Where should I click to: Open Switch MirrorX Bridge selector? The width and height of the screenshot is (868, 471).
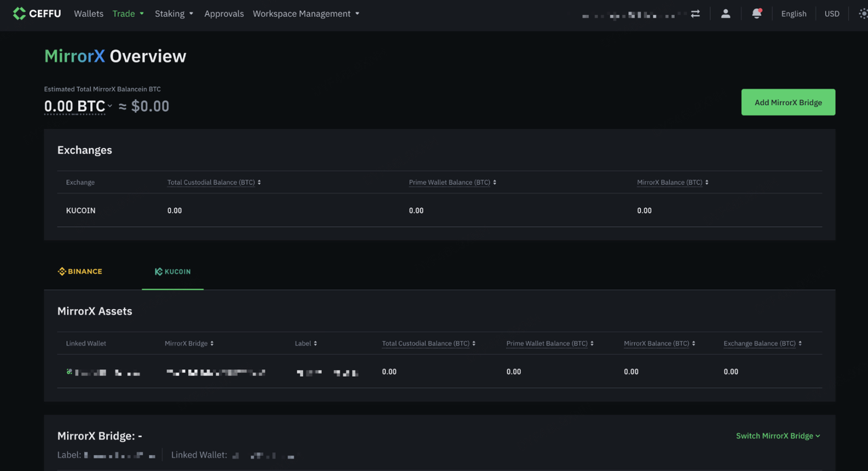(778, 436)
